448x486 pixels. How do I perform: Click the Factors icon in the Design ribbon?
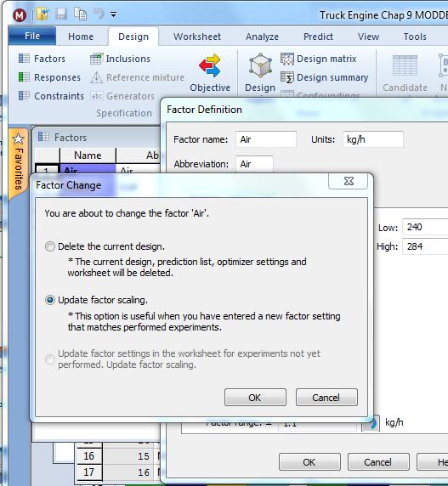pos(24,59)
